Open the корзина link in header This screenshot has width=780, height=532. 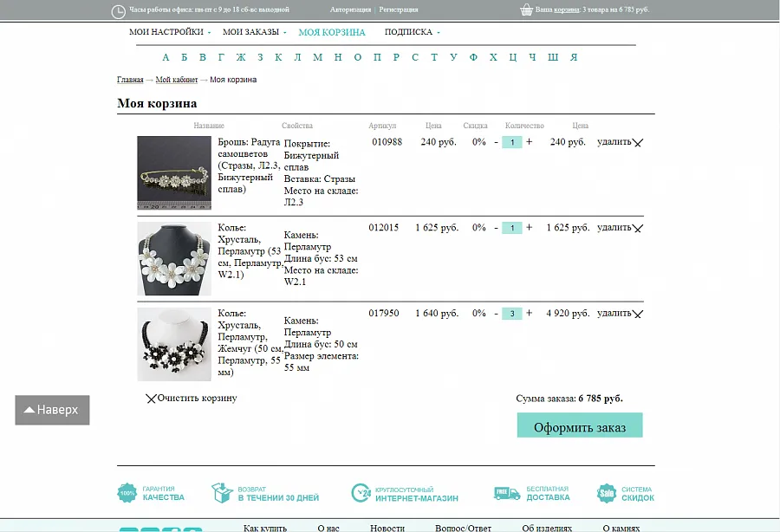tap(567, 10)
